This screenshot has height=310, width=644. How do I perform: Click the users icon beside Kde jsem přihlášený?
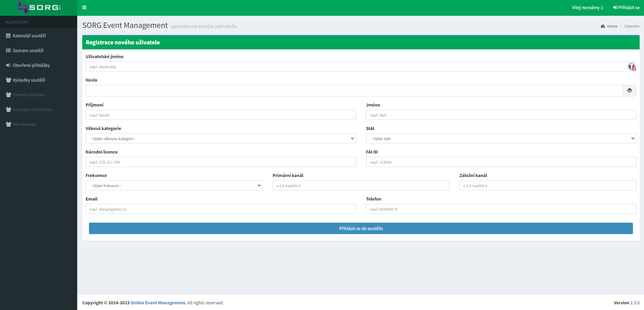(x=8, y=109)
